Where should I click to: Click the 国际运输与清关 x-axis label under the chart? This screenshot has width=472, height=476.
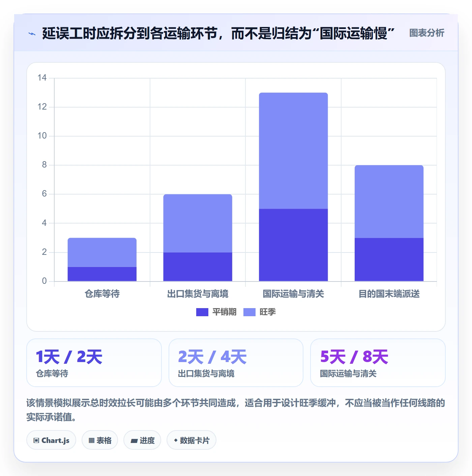pos(293,294)
